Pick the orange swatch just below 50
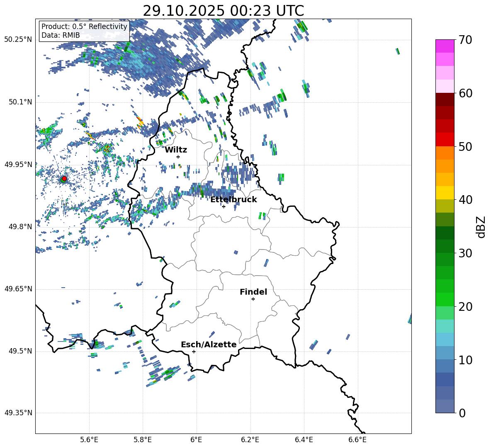 click(x=445, y=153)
